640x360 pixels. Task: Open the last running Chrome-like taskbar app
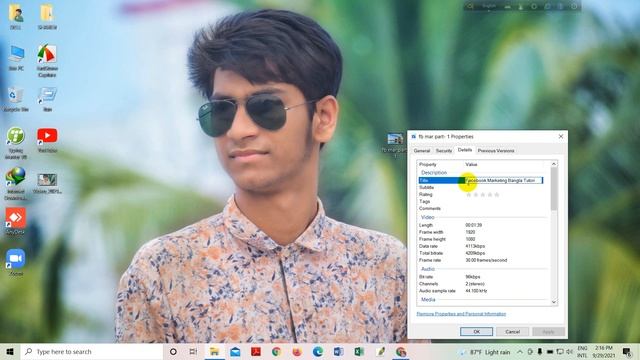point(401,351)
